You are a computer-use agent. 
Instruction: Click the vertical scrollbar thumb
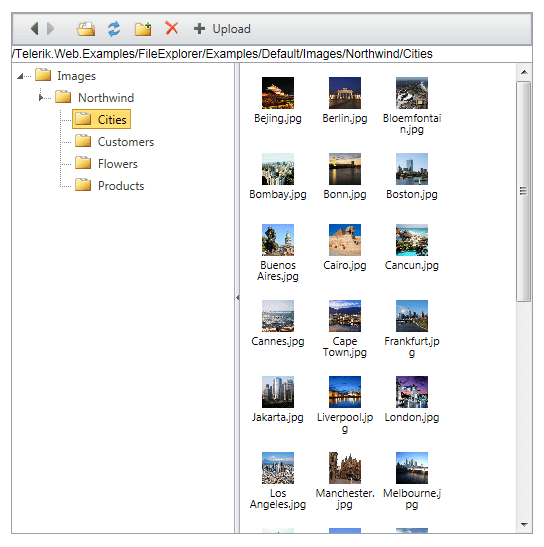(524, 191)
